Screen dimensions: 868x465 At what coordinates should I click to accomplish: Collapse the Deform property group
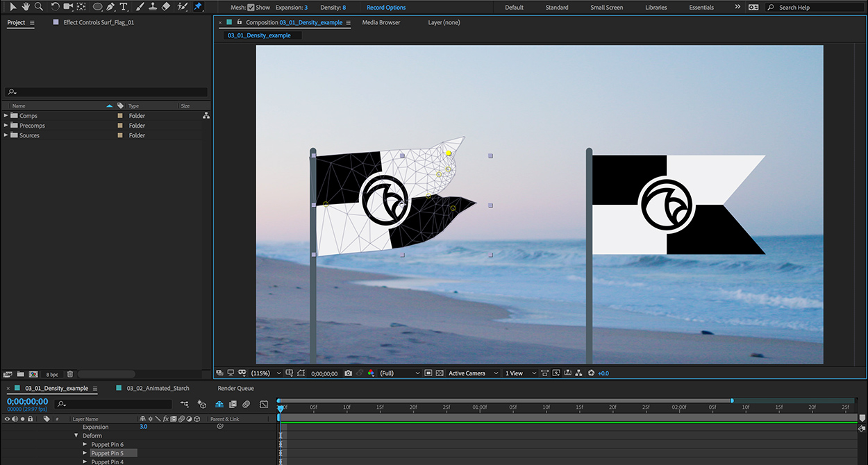76,436
